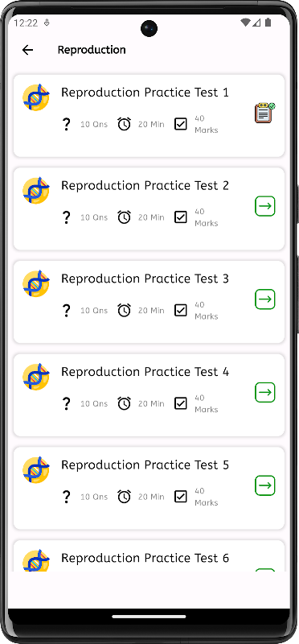Open the Reproduction Practice Test 1 title
The height and width of the screenshot is (644, 299).
tap(145, 93)
